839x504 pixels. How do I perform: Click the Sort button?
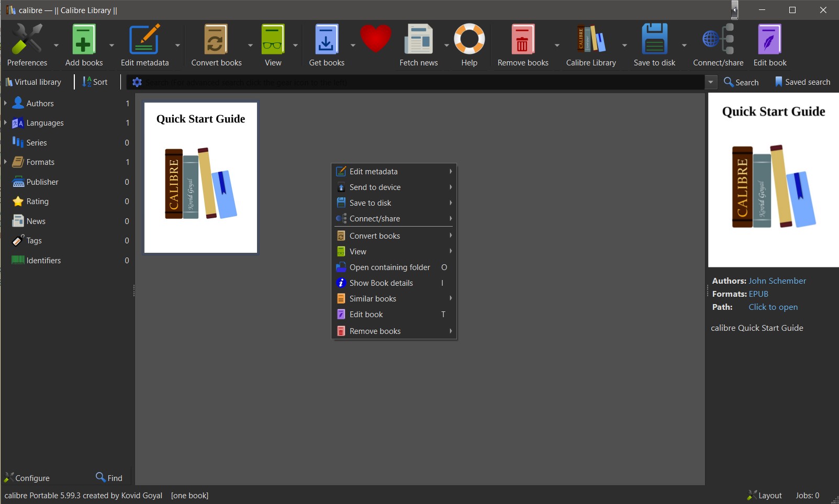click(x=95, y=82)
